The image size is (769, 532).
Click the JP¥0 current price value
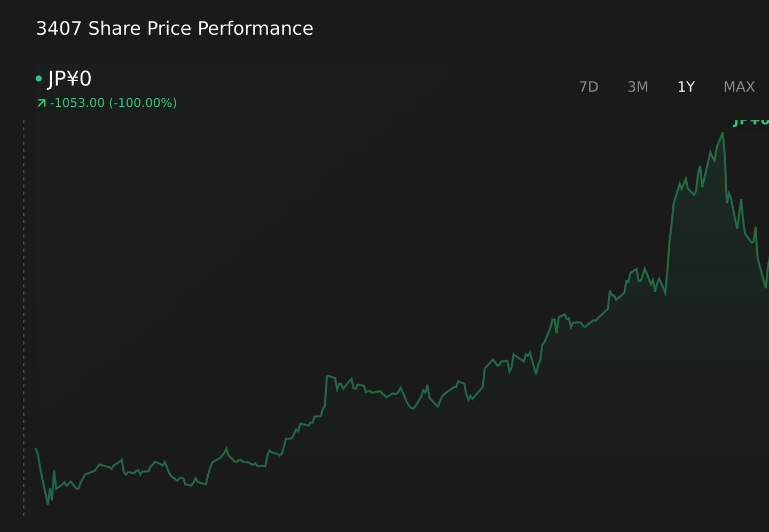[x=70, y=79]
